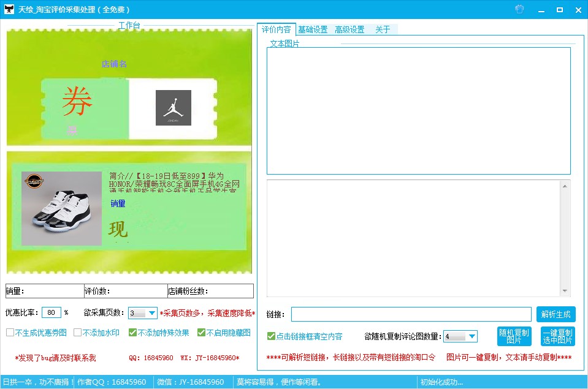Click the 券 character on the coupon

(77, 101)
